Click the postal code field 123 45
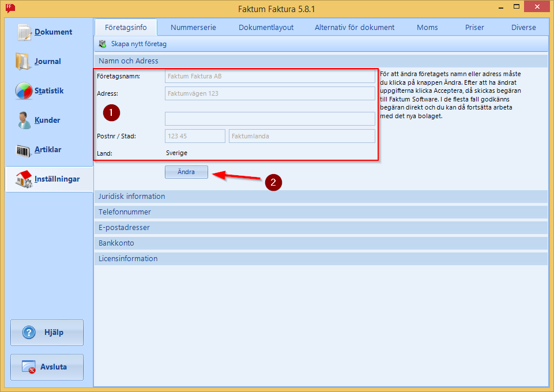This screenshot has width=554, height=392. 195,136
